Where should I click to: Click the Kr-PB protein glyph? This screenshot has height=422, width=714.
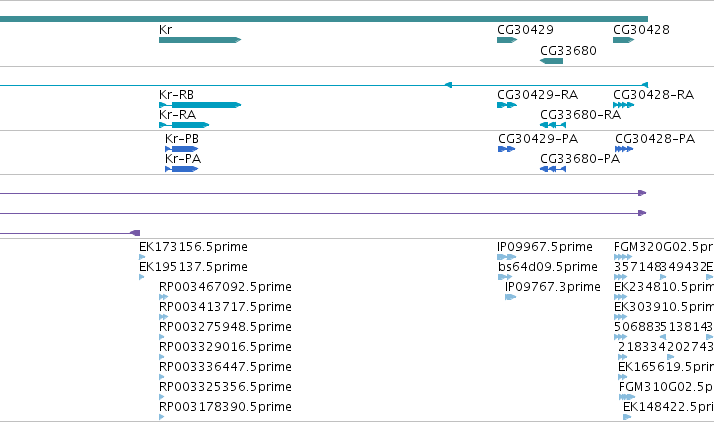tap(182, 149)
